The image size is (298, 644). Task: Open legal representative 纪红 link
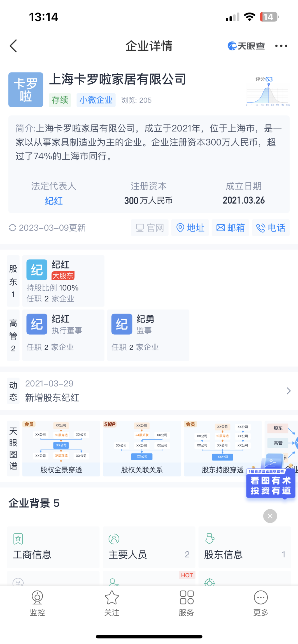pos(54,201)
